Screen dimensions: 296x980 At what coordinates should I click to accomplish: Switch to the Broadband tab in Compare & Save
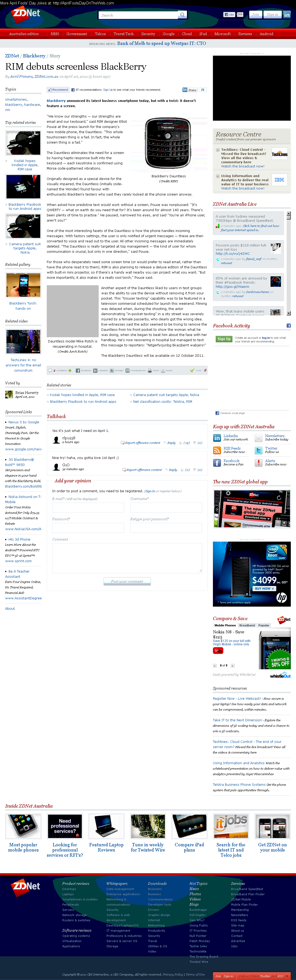247,625
